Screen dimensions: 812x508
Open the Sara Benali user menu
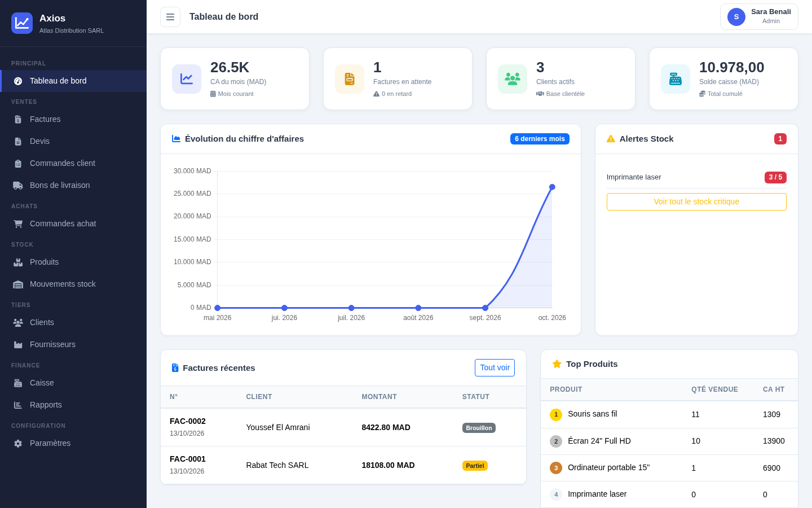[x=759, y=17]
